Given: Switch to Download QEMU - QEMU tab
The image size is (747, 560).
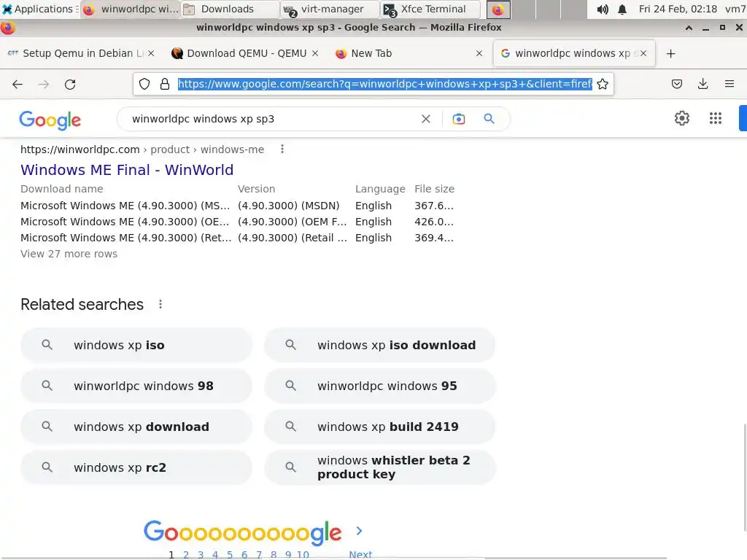Looking at the screenshot, I should [x=245, y=53].
